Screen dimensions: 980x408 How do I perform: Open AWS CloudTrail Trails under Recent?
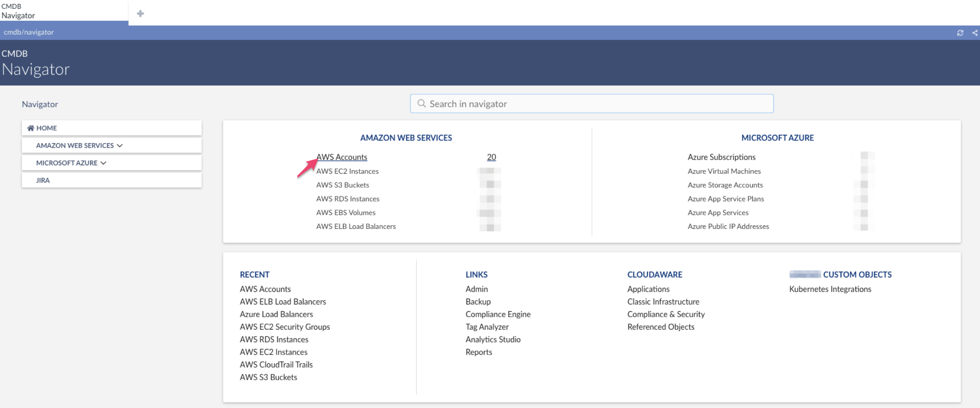tap(276, 365)
